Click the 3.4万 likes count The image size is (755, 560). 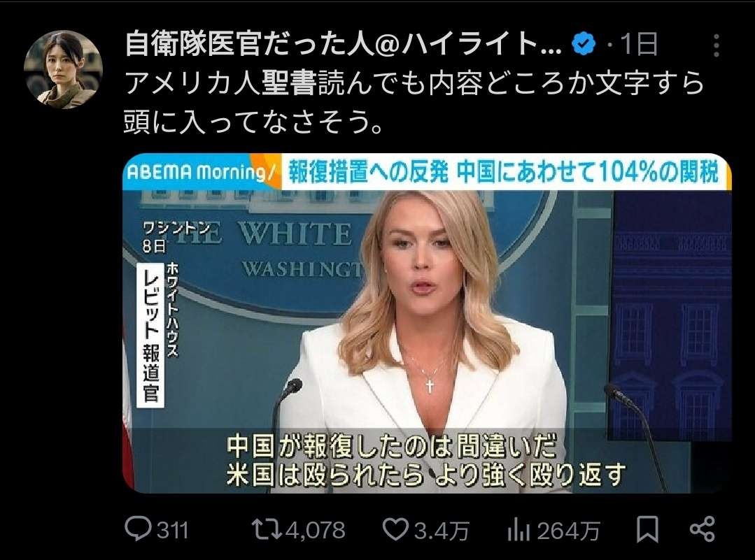[x=442, y=531]
